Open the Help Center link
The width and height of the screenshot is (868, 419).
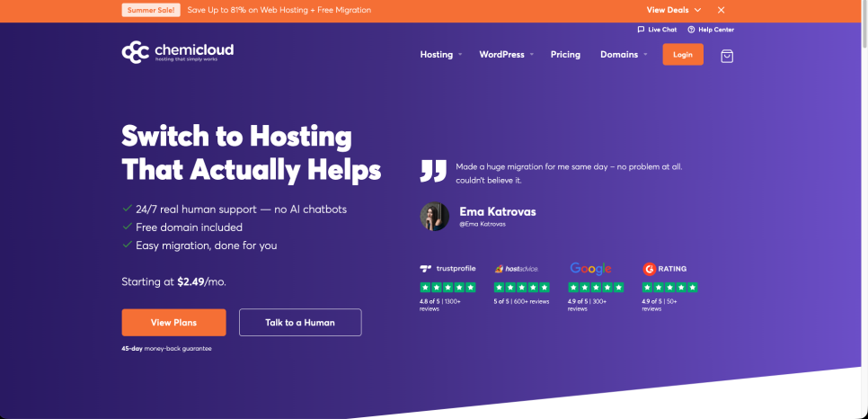711,30
